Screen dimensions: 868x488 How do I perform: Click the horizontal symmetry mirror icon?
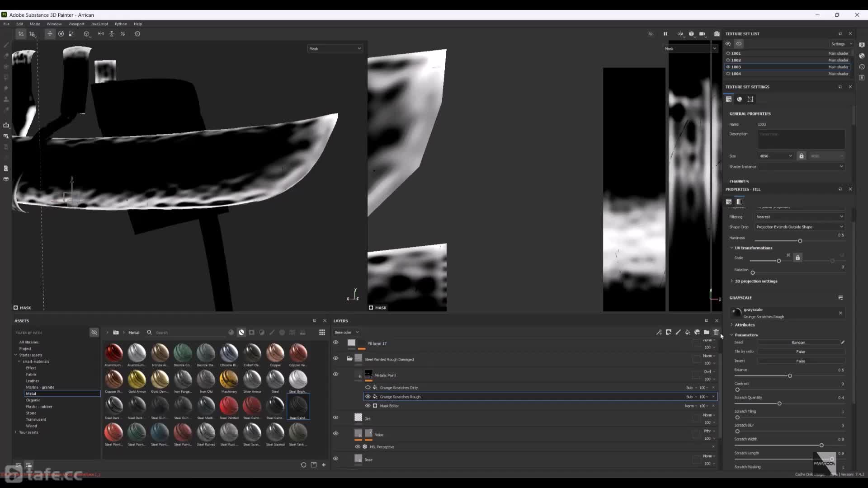(101, 34)
